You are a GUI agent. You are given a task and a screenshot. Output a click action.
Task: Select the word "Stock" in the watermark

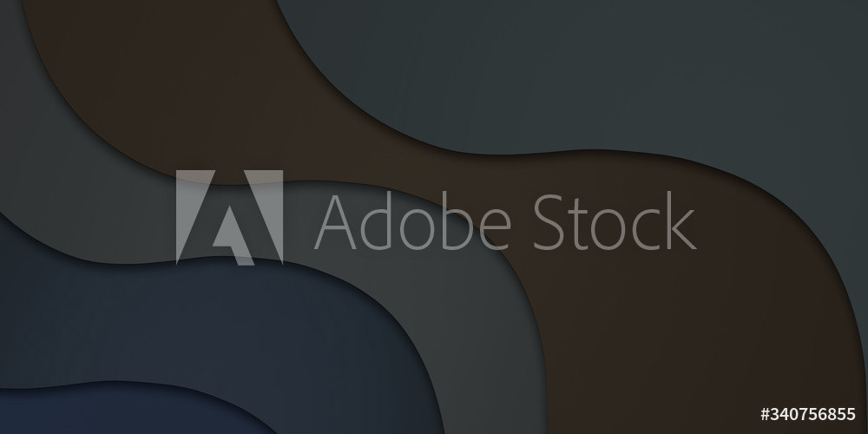tap(614, 220)
